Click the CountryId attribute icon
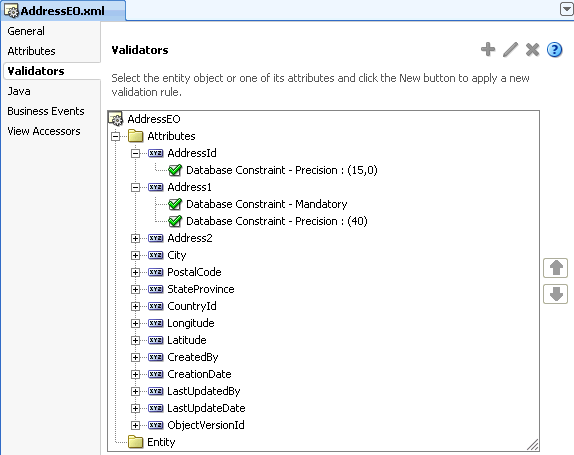Viewport: 574px width, 455px height. (156, 306)
